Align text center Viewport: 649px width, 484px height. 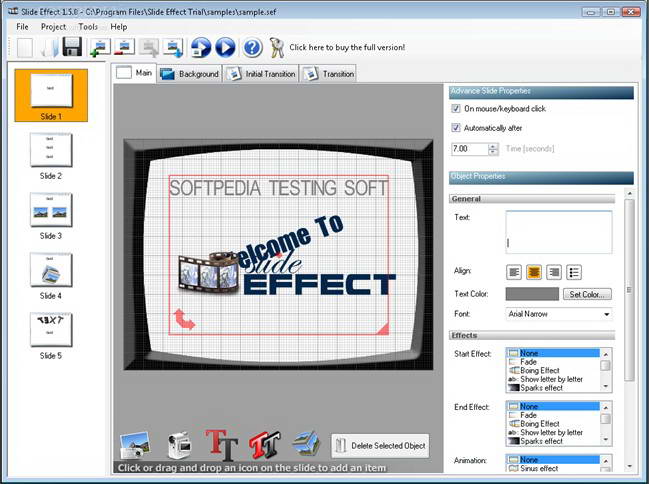tap(534, 272)
